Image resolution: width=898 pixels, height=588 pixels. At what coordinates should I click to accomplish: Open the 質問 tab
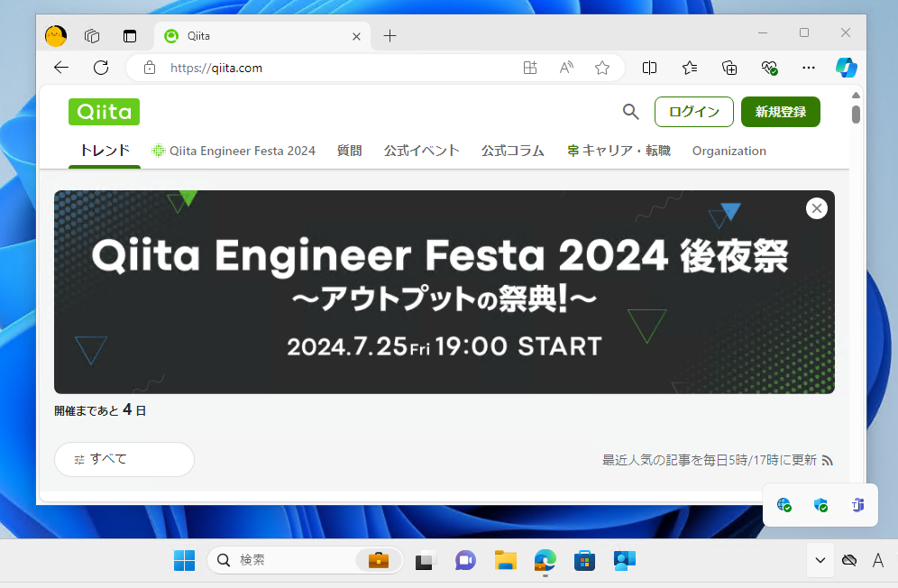coord(349,151)
